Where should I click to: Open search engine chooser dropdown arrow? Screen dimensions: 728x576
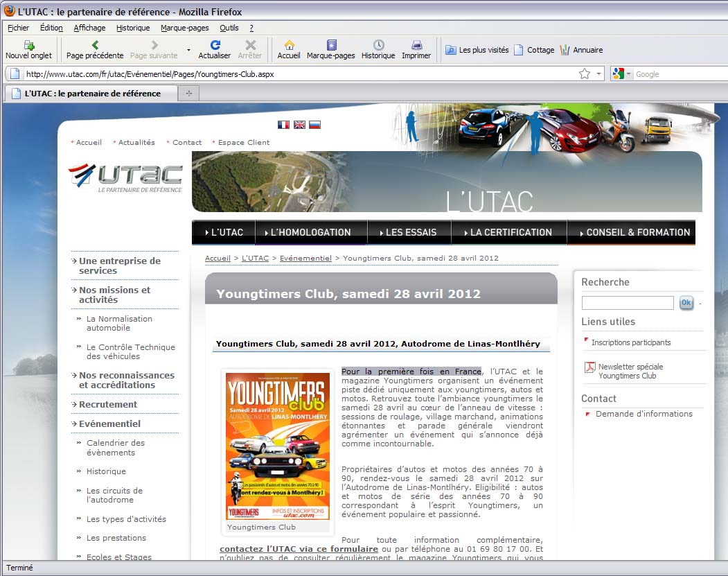(x=628, y=74)
